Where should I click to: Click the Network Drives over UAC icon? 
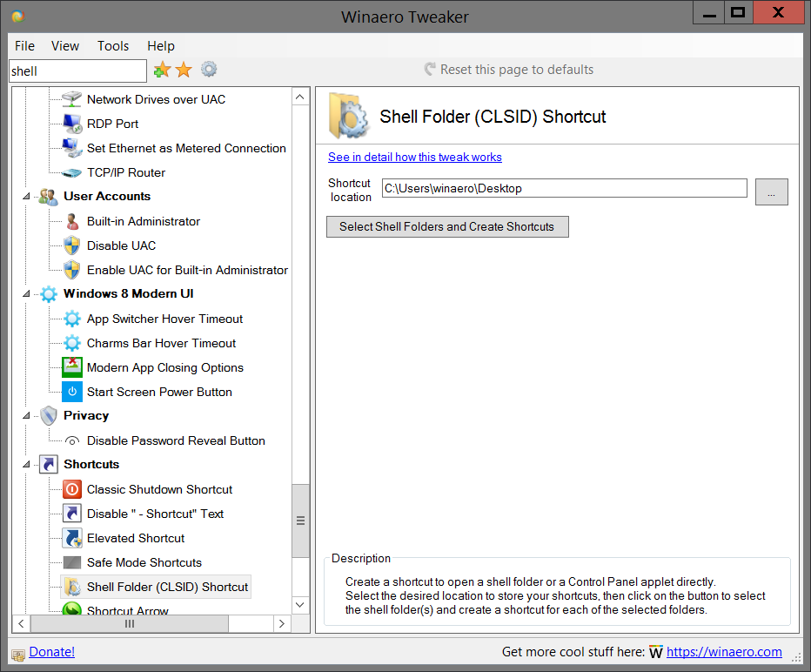coord(72,99)
